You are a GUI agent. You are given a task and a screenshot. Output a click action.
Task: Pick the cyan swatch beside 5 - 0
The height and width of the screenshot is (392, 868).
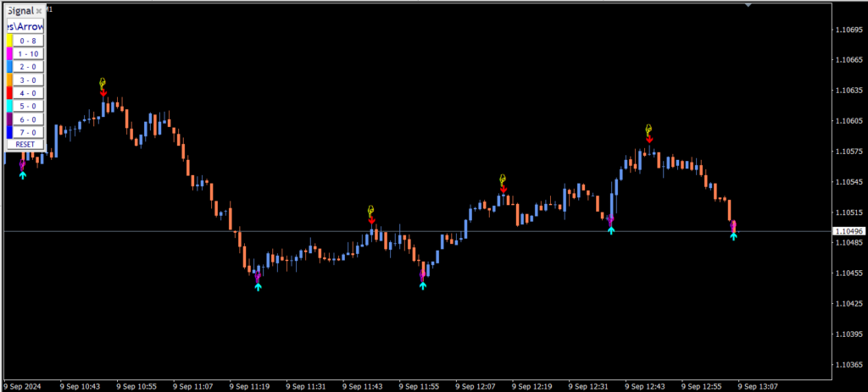[x=9, y=106]
